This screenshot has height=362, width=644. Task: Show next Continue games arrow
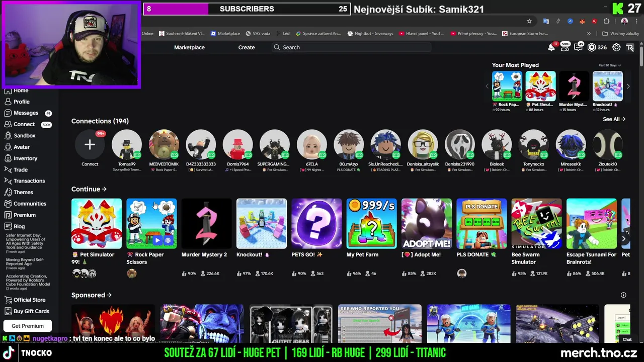click(x=624, y=239)
